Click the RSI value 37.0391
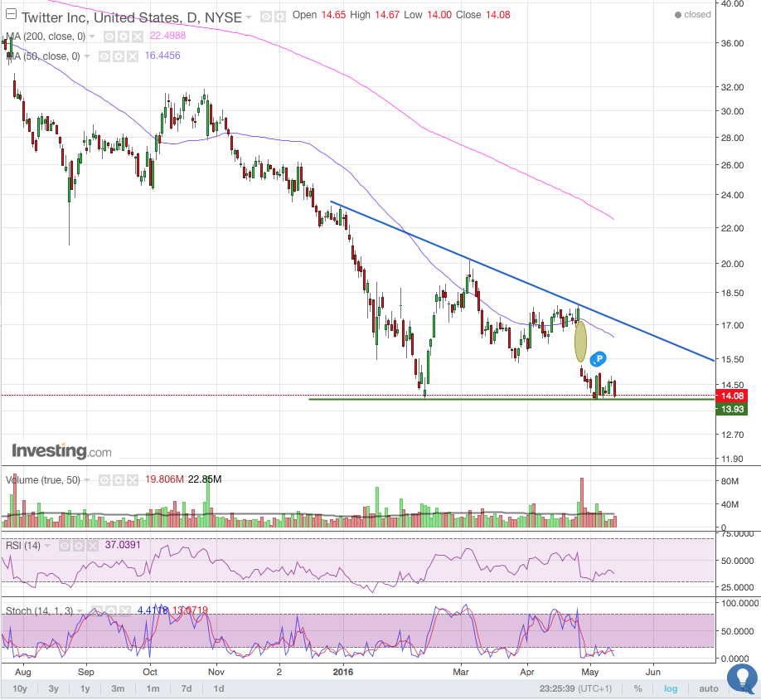 click(x=123, y=545)
